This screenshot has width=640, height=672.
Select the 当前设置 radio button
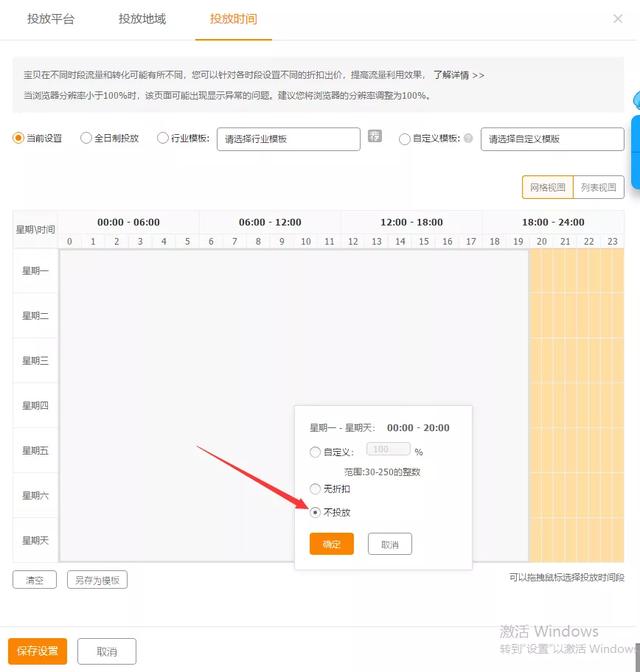[x=18, y=138]
